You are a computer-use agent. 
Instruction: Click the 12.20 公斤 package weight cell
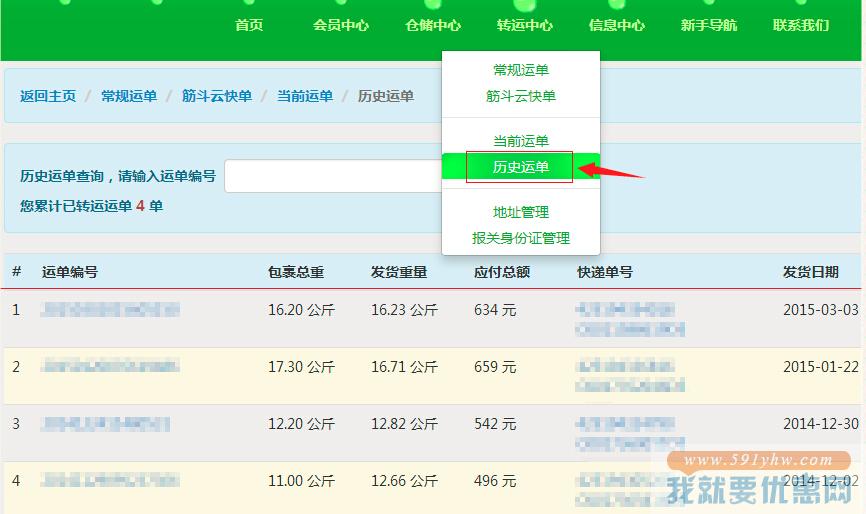[x=302, y=423]
